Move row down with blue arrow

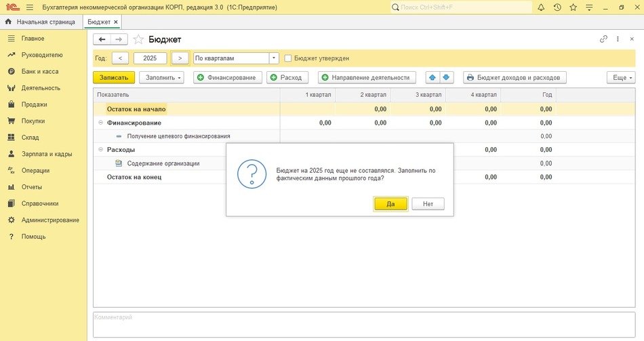coord(445,77)
